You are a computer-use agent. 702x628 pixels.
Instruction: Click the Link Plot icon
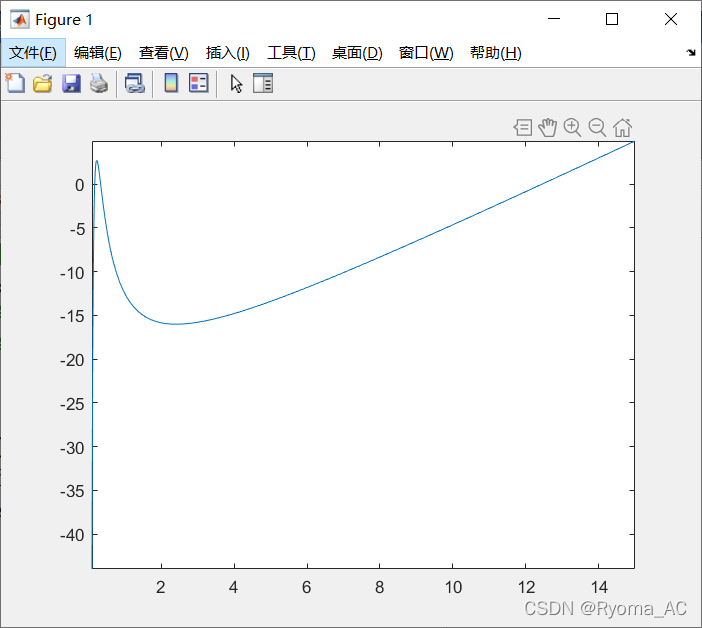click(135, 84)
